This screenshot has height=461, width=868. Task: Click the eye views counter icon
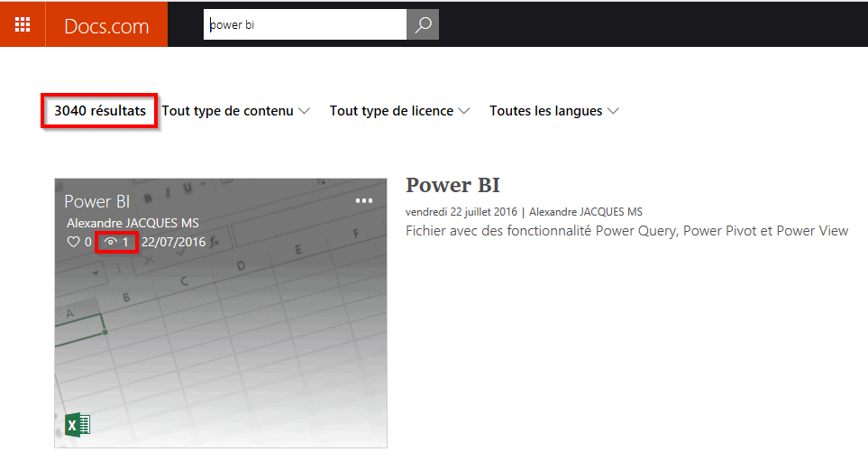click(112, 242)
